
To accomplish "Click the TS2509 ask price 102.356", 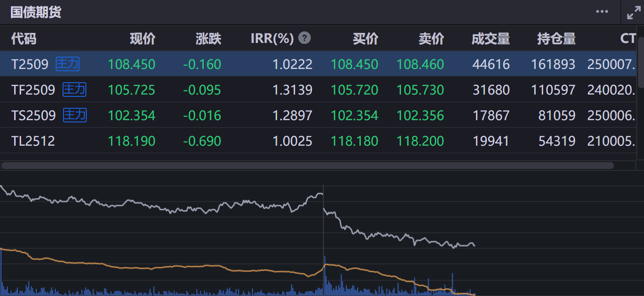I will (420, 116).
